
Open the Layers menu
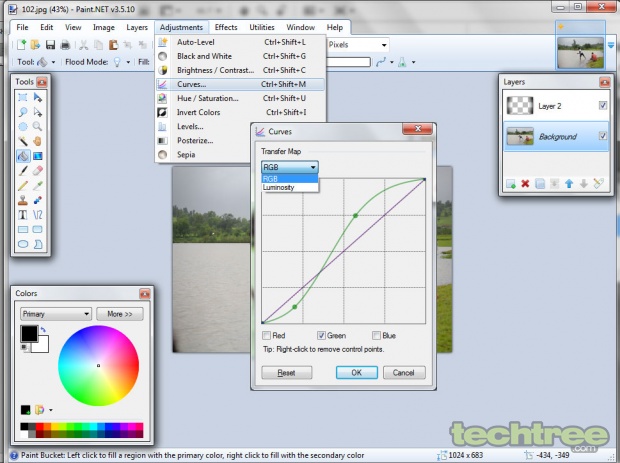coord(137,27)
